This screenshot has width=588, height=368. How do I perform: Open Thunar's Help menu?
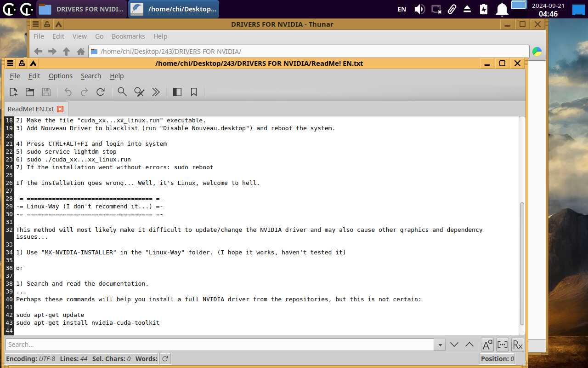[x=160, y=36]
